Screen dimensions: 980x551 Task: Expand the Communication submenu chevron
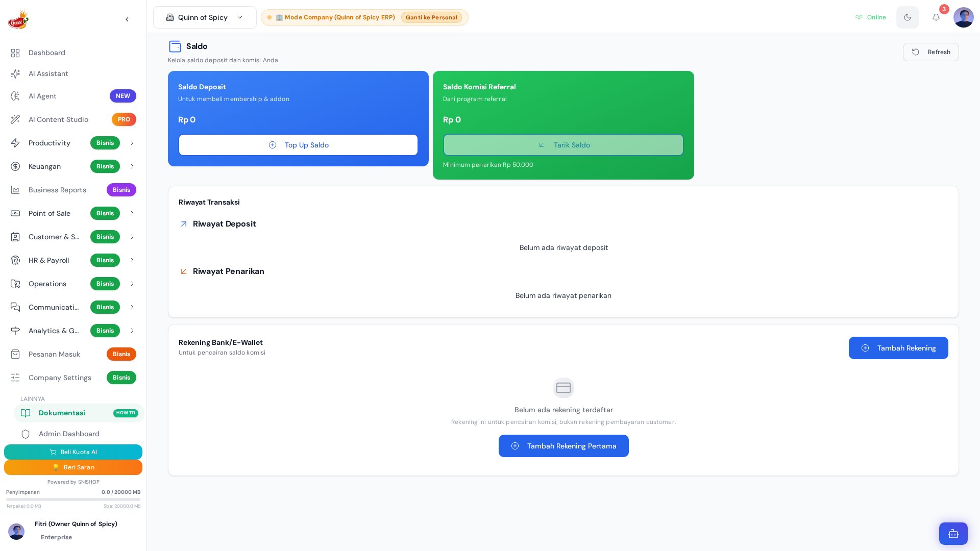(132, 307)
